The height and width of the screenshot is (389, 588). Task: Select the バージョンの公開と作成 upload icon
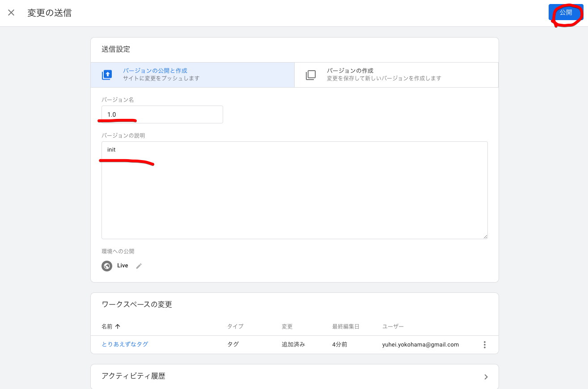pos(106,75)
